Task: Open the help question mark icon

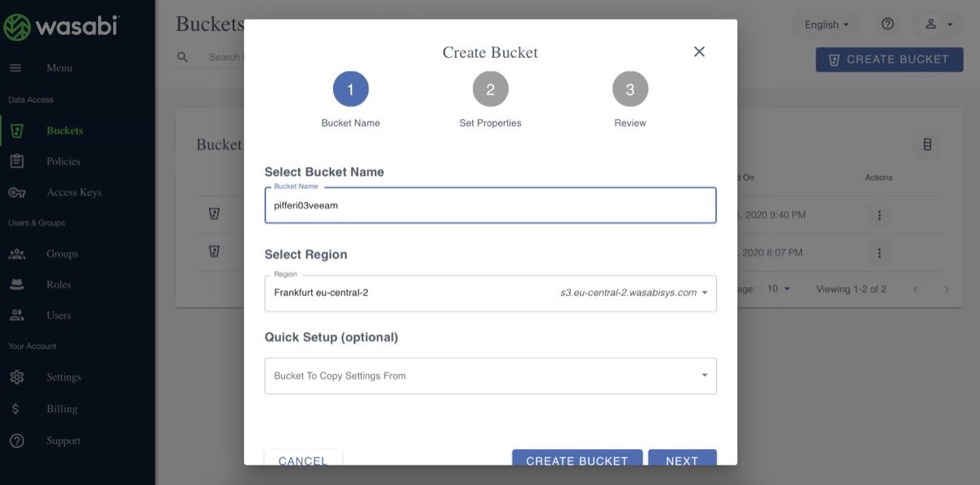Action: click(888, 24)
